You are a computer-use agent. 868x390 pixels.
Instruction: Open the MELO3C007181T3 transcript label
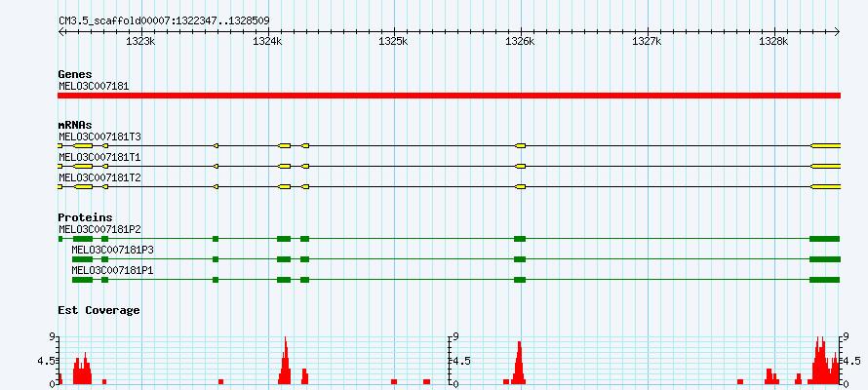pyautogui.click(x=99, y=136)
